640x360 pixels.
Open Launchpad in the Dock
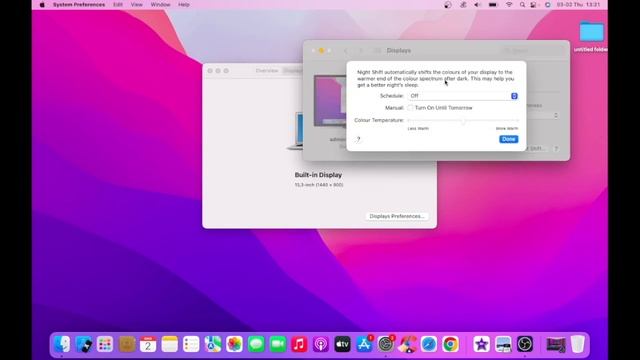tap(105, 344)
